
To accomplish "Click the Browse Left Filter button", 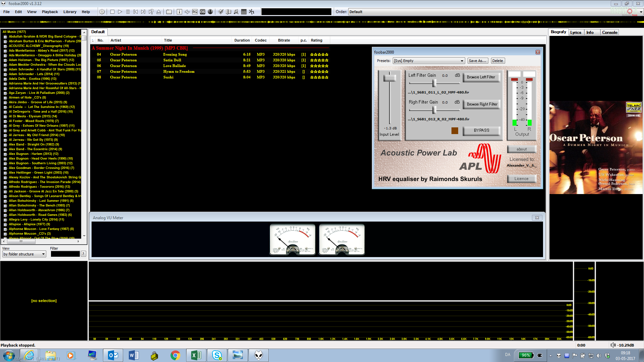I will point(481,77).
